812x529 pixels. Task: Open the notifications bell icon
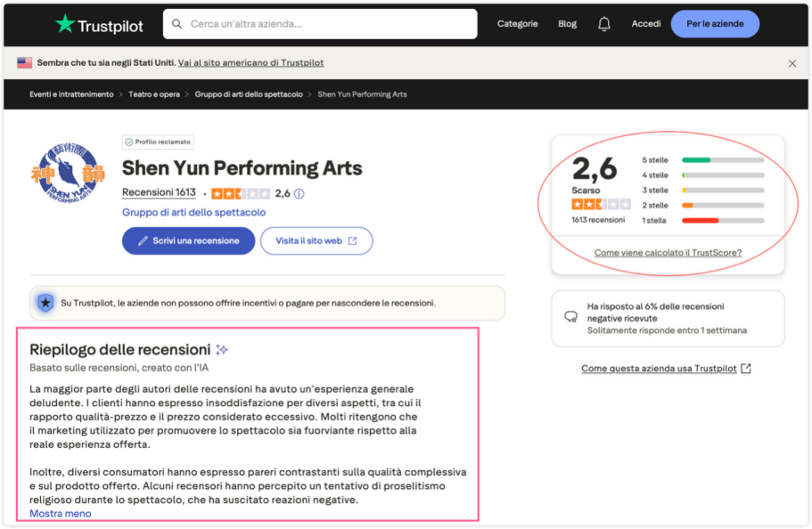pos(603,24)
